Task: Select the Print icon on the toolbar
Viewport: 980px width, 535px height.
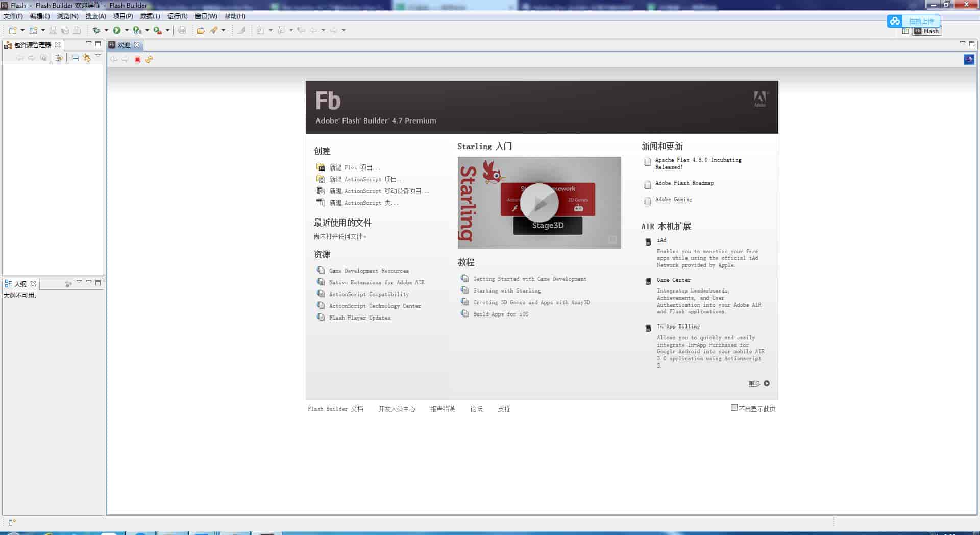Action: (182, 30)
